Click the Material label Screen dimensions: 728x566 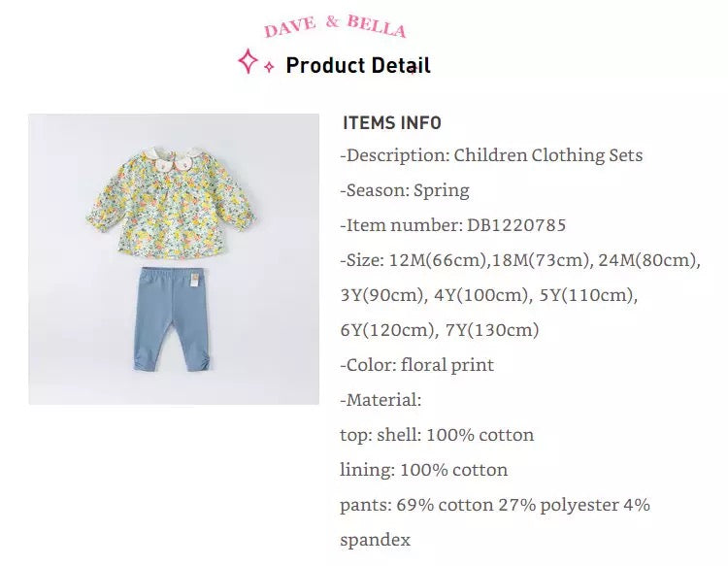(x=381, y=400)
